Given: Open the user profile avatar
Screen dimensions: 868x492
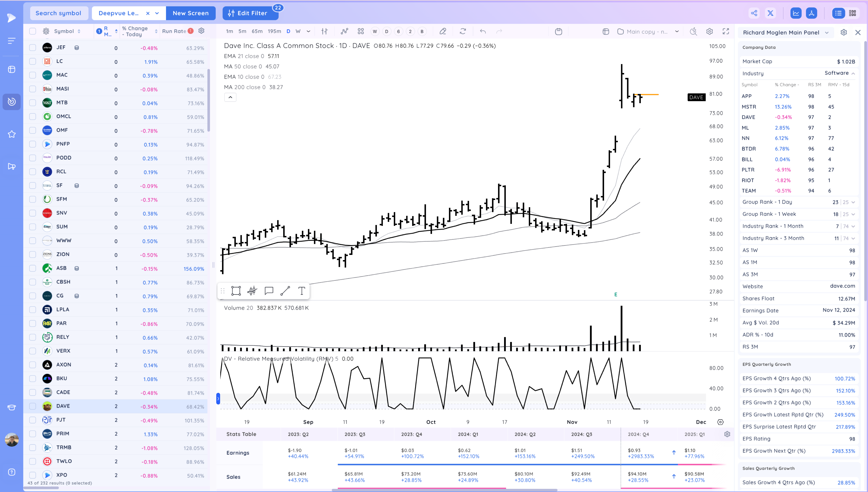Looking at the screenshot, I should 12,440.
